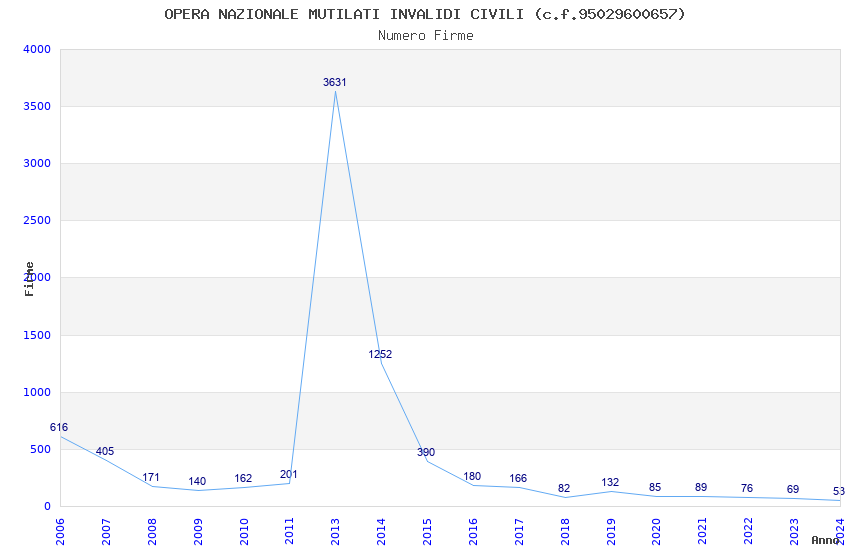Select the data label 616
The width and height of the screenshot is (850, 550).
(59, 428)
